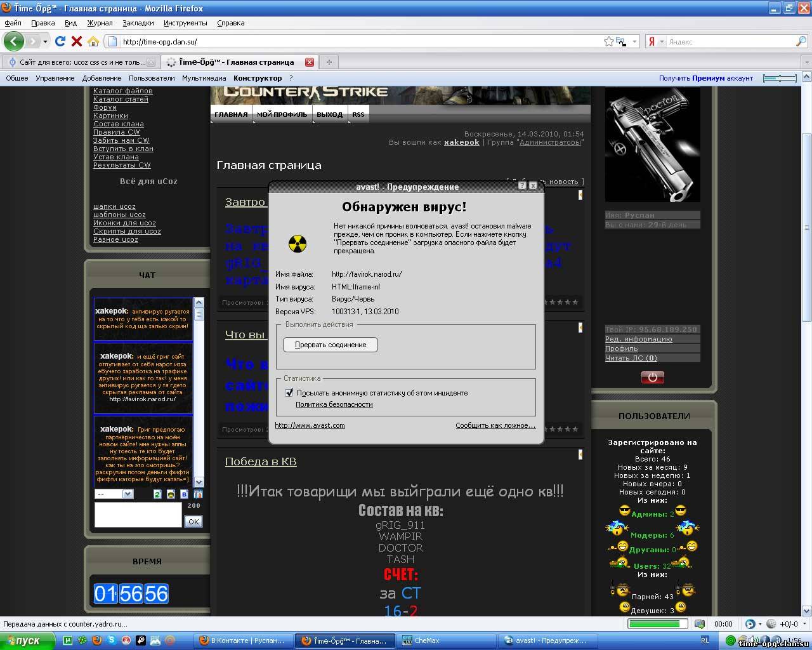Open the Победа в КВ news link
Image resolution: width=812 pixels, height=650 pixels.
tap(261, 461)
